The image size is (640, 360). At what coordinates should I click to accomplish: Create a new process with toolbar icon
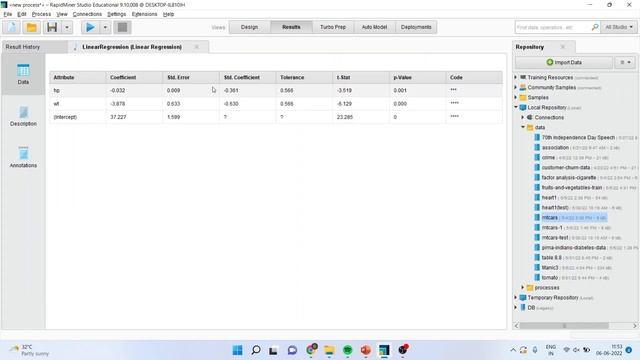point(12,27)
